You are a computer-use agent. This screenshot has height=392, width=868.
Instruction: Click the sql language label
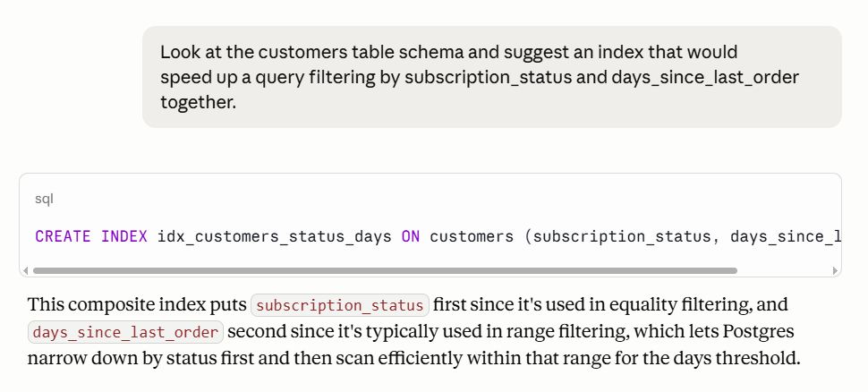click(44, 199)
